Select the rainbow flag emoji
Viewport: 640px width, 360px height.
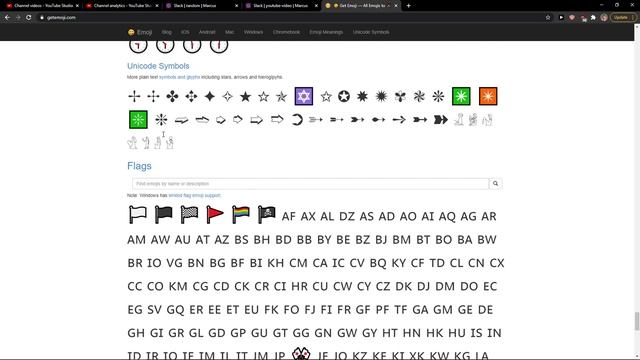click(x=240, y=214)
